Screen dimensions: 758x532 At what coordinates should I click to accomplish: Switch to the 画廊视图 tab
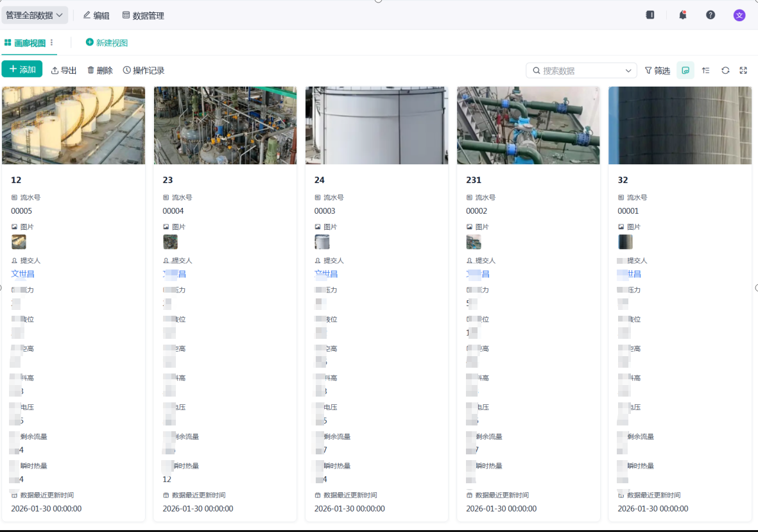[x=24, y=43]
